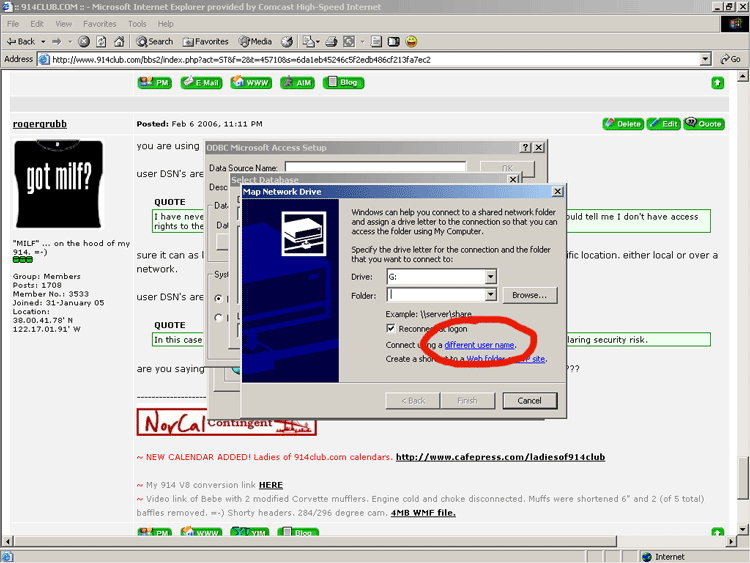Click the green AIM button

(x=298, y=83)
